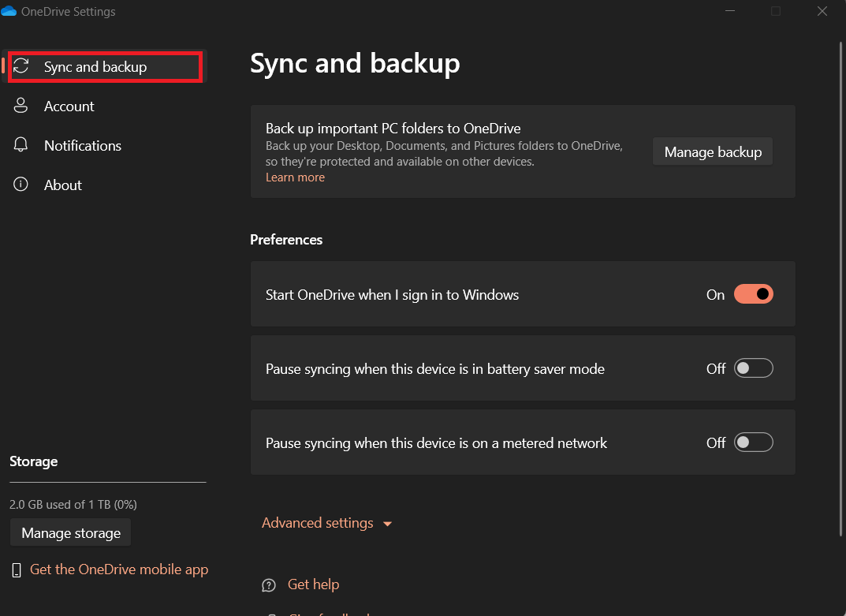Click the Account person icon
This screenshot has height=616, width=846.
(20, 105)
